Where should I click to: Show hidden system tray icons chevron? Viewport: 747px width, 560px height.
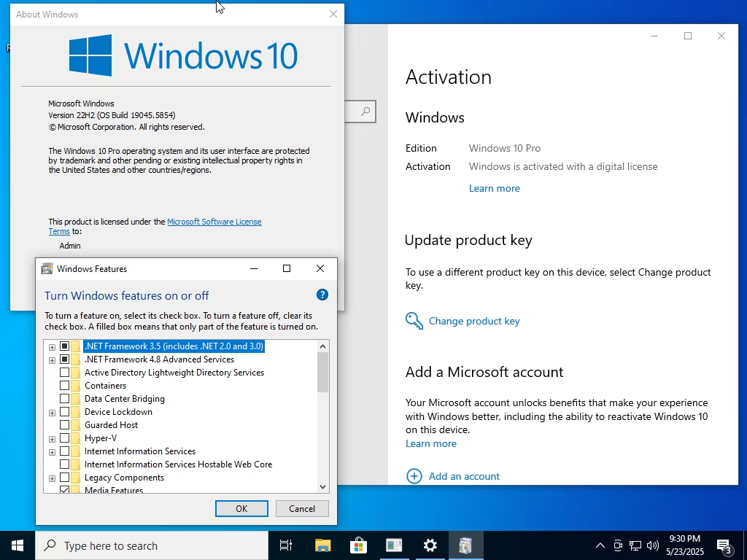[600, 545]
